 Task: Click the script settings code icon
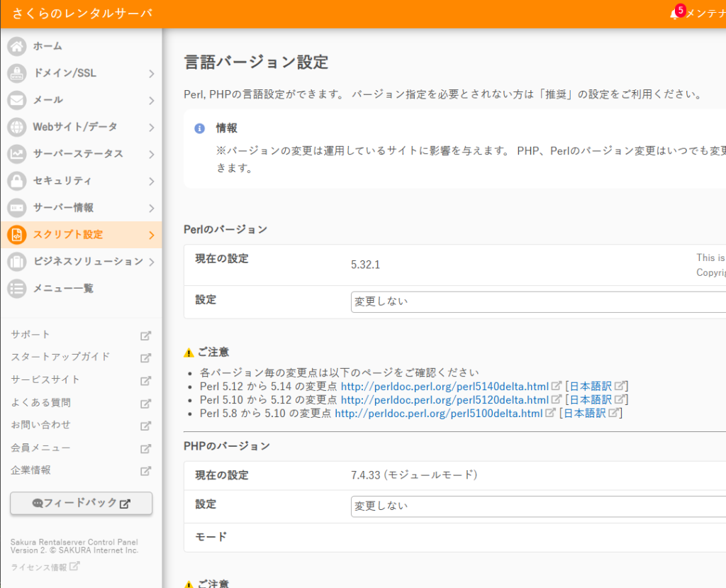click(17, 235)
